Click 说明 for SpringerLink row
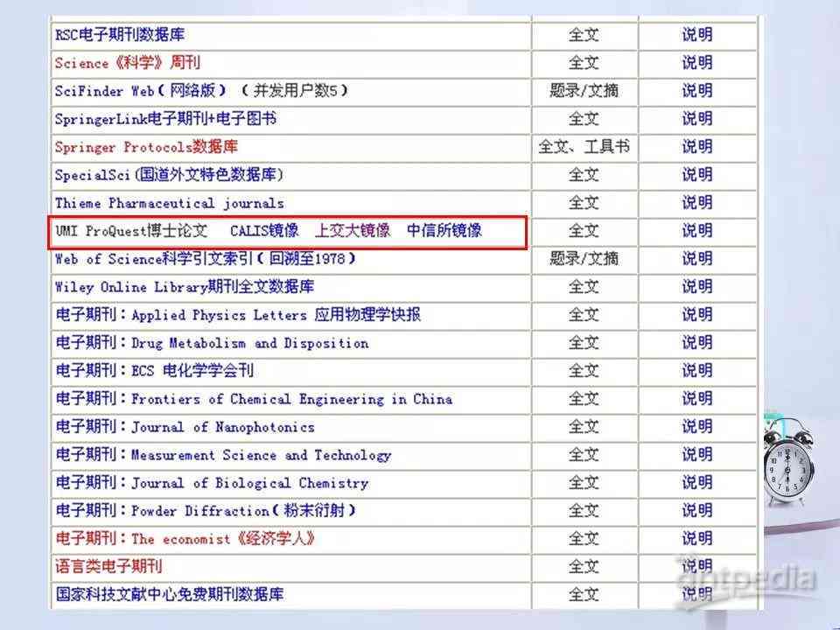 coord(697,118)
